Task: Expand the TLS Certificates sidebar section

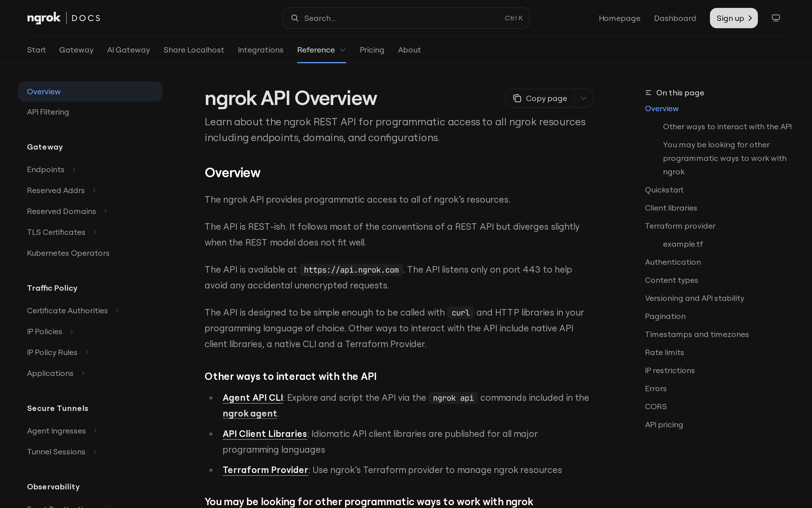Action: [95, 232]
